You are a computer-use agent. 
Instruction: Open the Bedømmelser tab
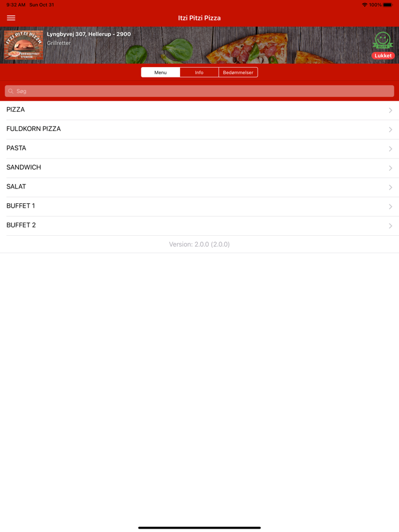[238, 72]
